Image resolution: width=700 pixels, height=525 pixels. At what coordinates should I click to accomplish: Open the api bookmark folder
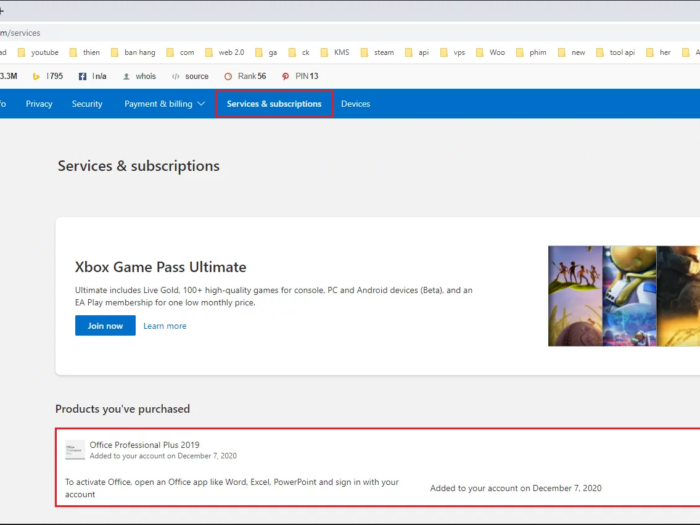pos(417,52)
